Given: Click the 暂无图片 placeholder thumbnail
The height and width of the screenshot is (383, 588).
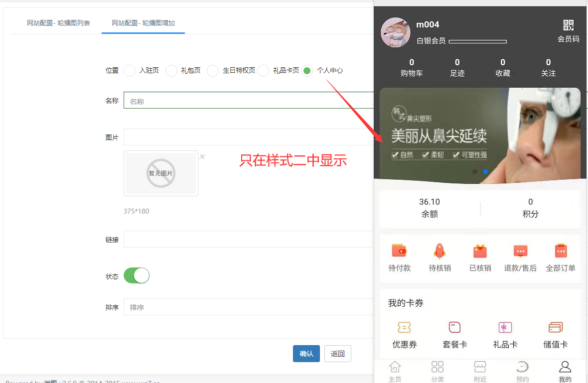Looking at the screenshot, I should click(x=161, y=173).
